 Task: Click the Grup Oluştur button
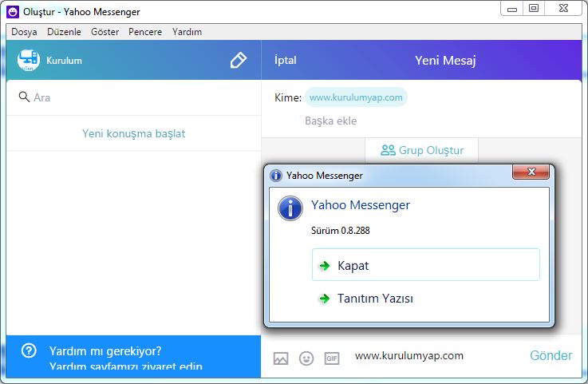pyautogui.click(x=422, y=150)
